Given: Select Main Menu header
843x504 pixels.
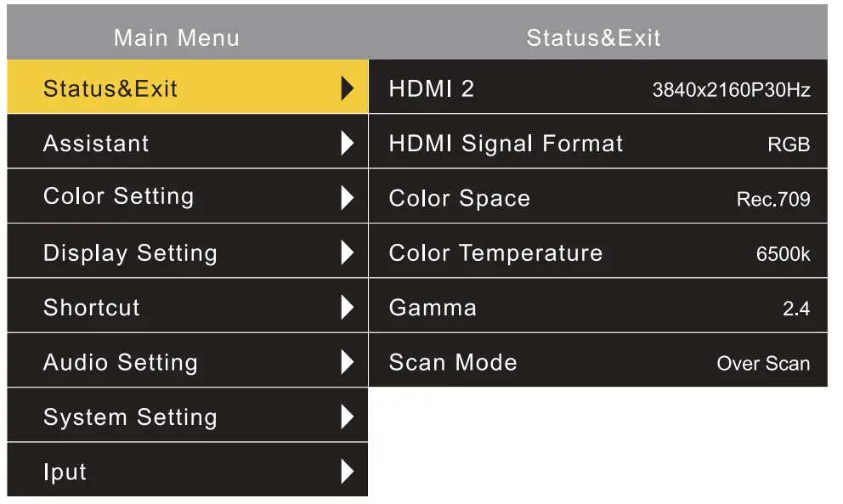Looking at the screenshot, I should coord(175,37).
